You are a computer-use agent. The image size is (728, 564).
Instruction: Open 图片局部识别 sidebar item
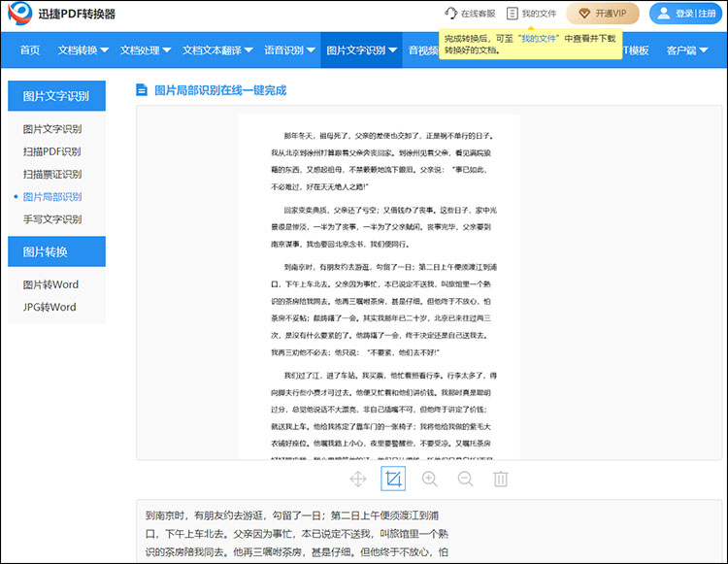coord(52,197)
